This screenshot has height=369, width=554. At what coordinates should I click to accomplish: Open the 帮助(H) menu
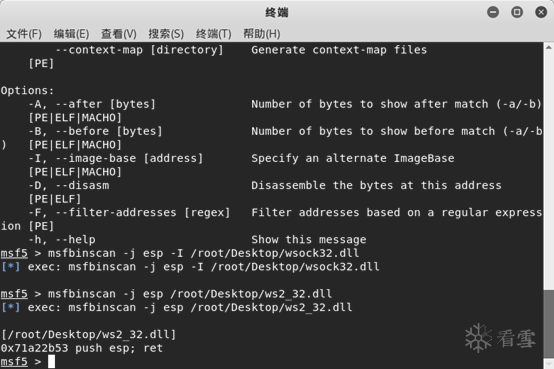pyautogui.click(x=262, y=34)
